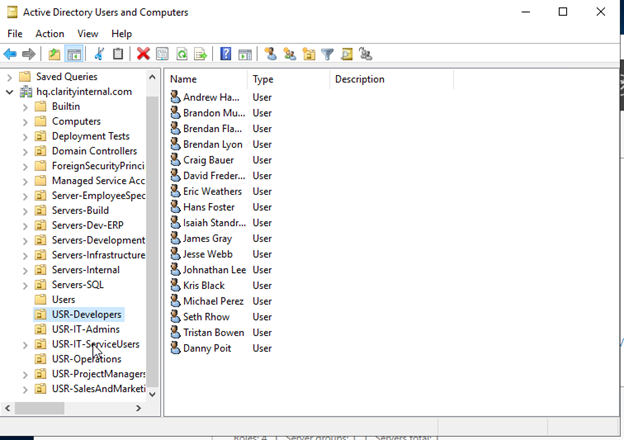Click the Active Directory title bar icon
The image size is (624, 440).
pyautogui.click(x=12, y=12)
